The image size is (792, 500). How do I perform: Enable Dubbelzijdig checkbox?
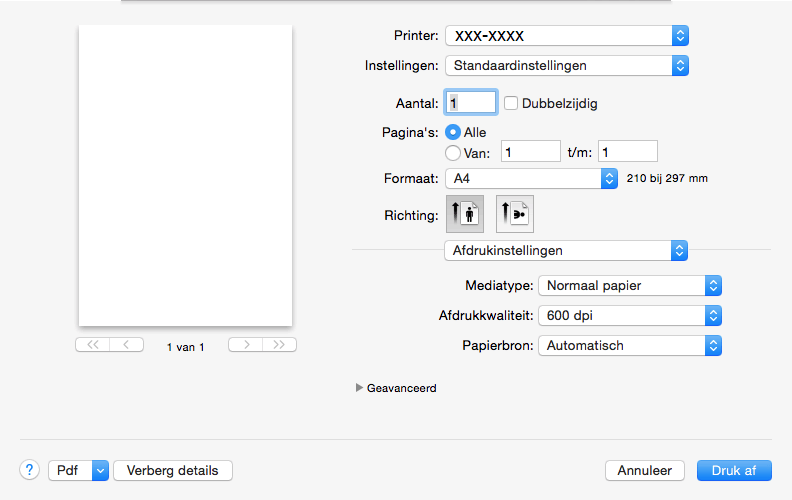511,103
